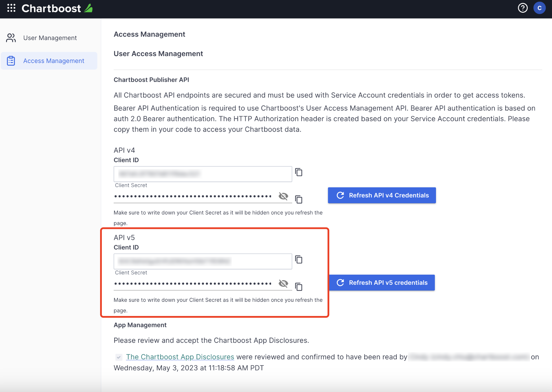Copy the API v4 Client ID

click(299, 172)
